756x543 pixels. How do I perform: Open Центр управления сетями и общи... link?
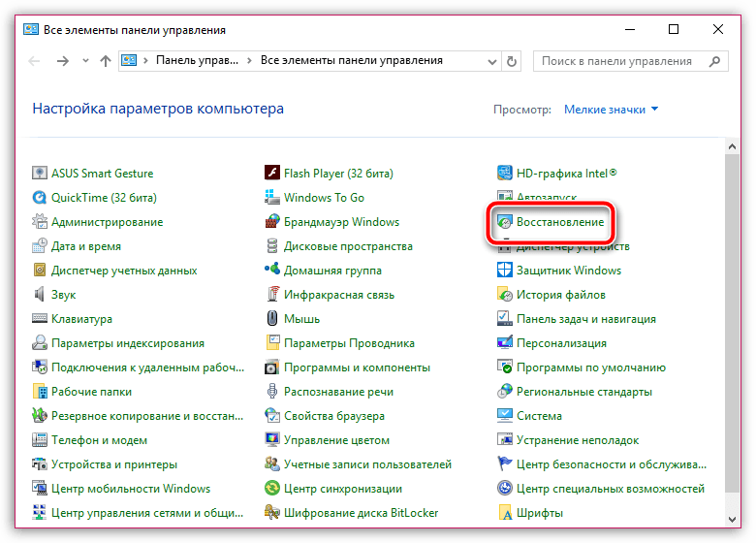pos(147,513)
